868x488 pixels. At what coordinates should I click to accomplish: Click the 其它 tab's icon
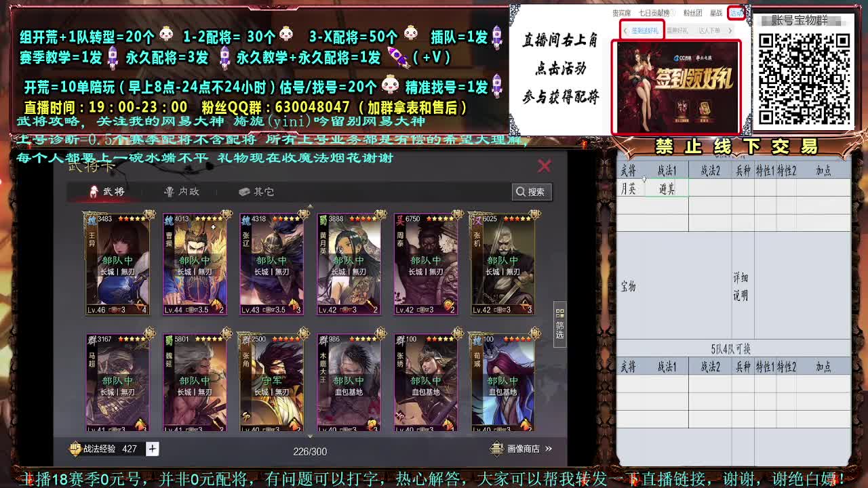click(x=245, y=192)
